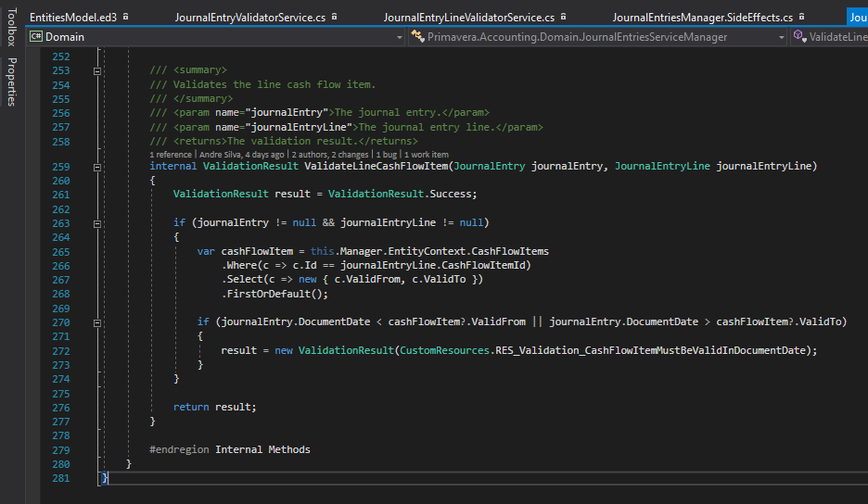Click the cashFlowItem variable on line 265
The height and width of the screenshot is (504, 868).
click(x=257, y=251)
